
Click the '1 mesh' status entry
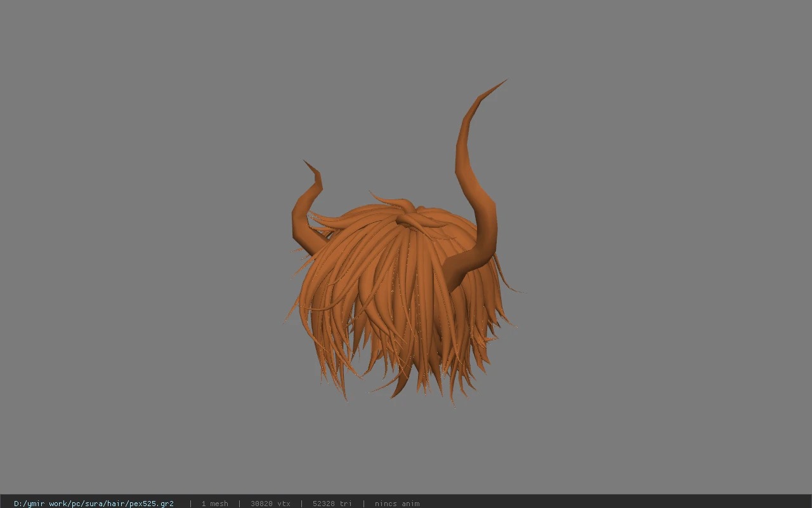(214, 504)
